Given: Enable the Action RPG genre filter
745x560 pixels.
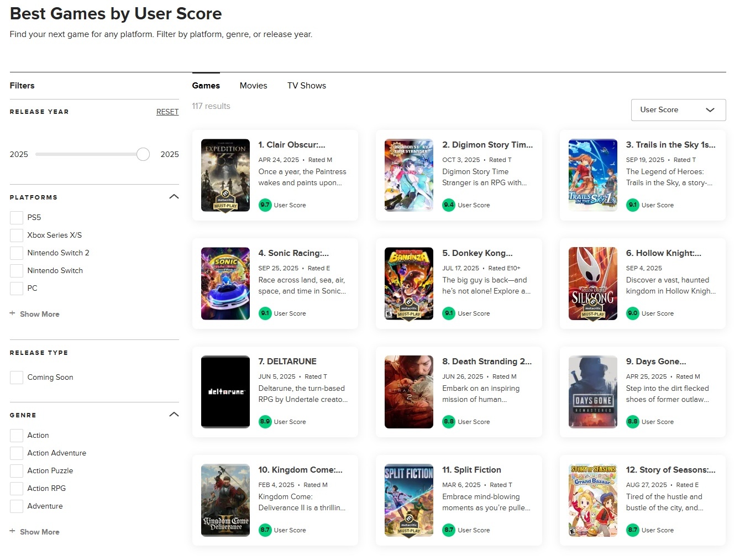Looking at the screenshot, I should 17,488.
